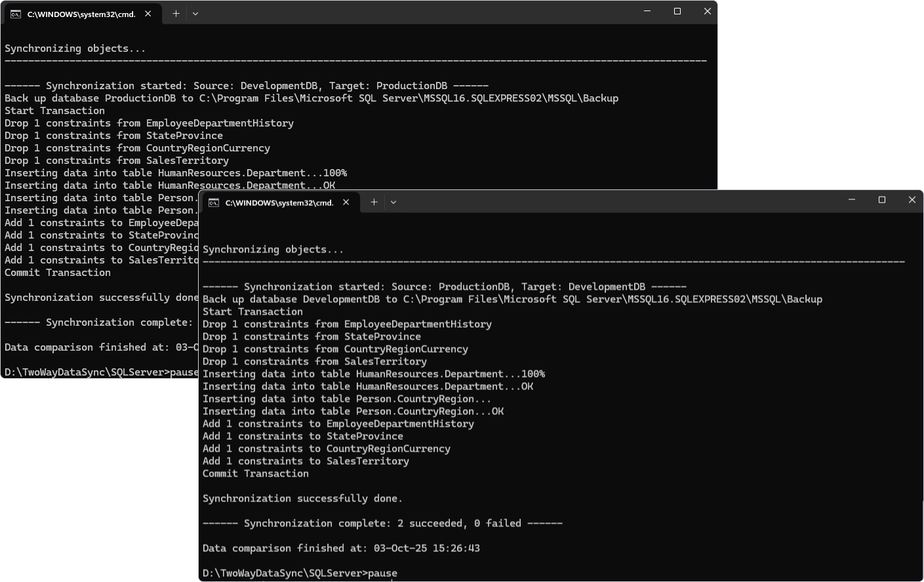
Task: Click the Commit Transaction output line
Action: click(255, 473)
